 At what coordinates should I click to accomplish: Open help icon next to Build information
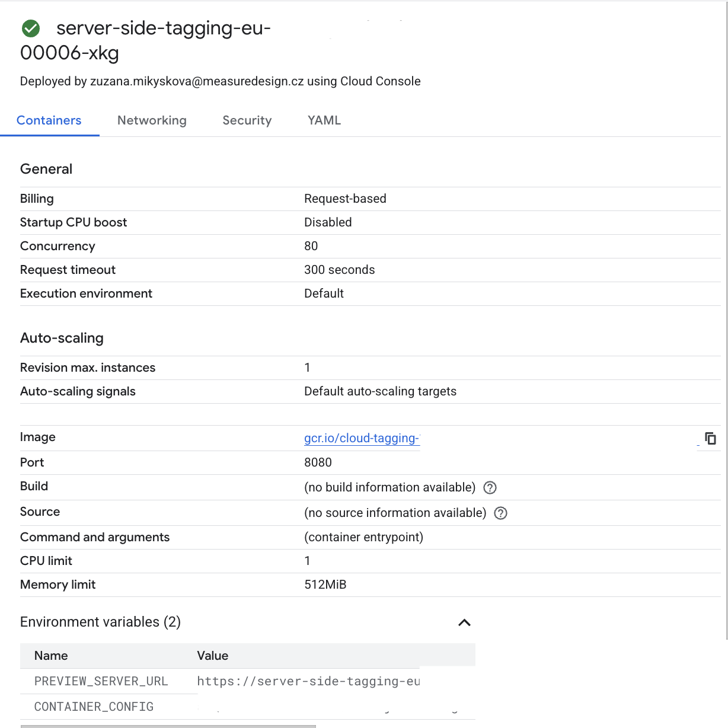tap(490, 487)
